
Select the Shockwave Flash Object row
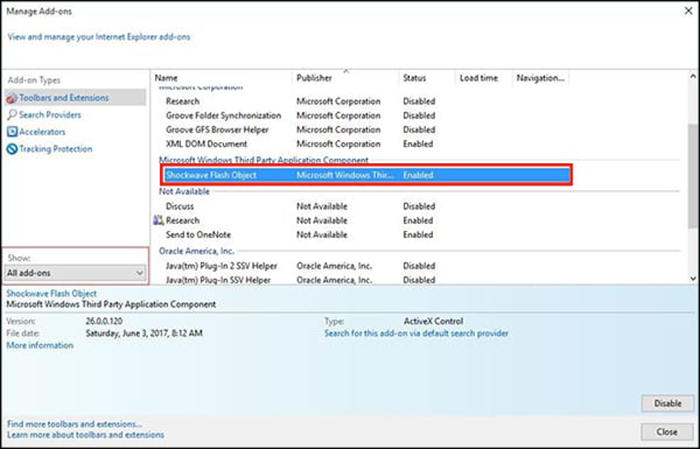(x=367, y=175)
